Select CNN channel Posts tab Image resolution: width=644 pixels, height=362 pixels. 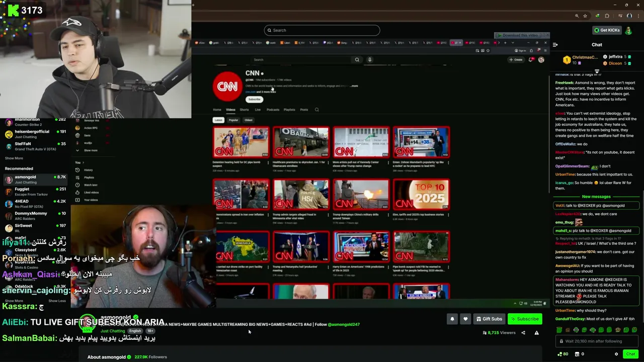point(304,110)
